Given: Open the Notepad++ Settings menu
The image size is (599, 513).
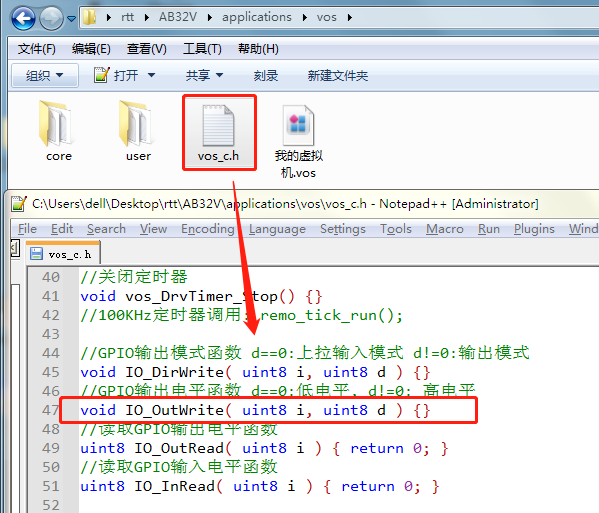Looking at the screenshot, I should [343, 229].
